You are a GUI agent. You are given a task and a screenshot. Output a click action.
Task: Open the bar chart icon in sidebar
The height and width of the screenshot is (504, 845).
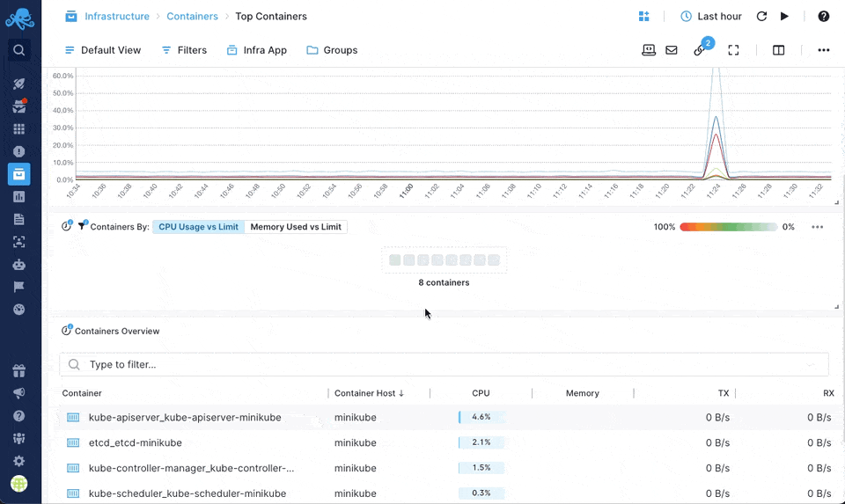(x=18, y=196)
